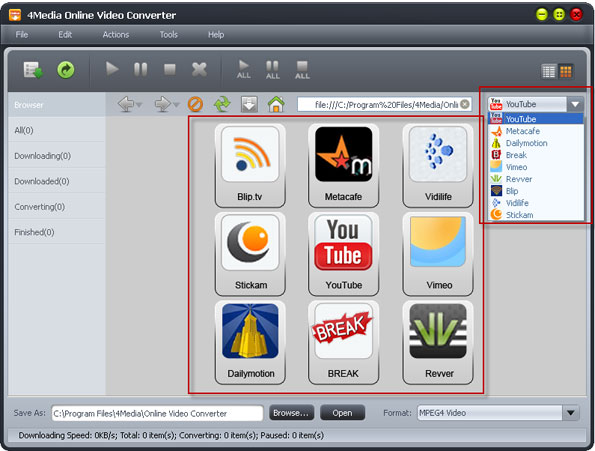Maximize the window with the green button
This screenshot has height=451, width=595.
pyautogui.click(x=559, y=15)
